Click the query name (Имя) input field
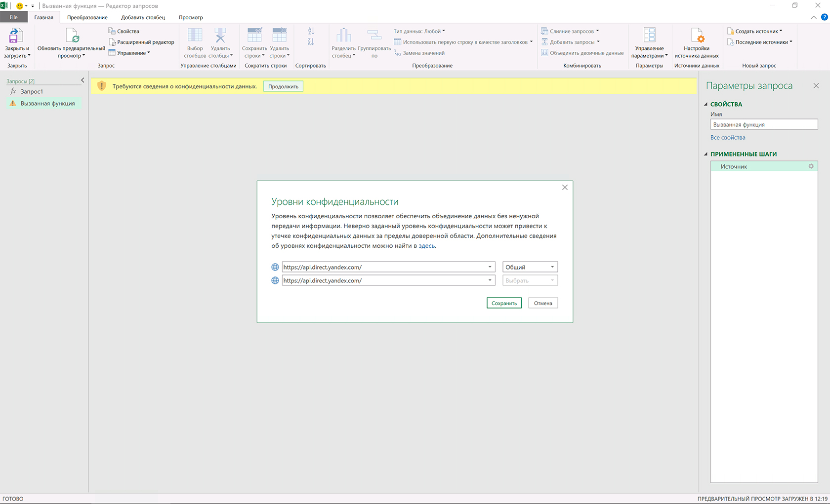830x504 pixels. 764,124
